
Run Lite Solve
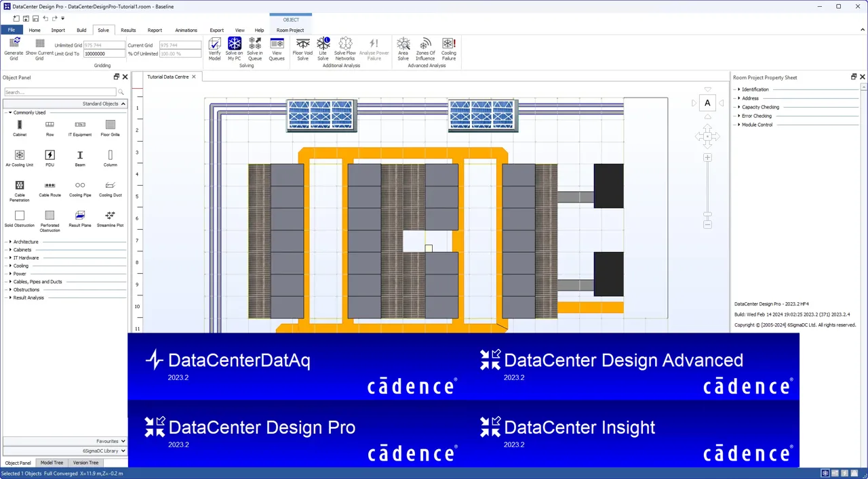point(323,49)
